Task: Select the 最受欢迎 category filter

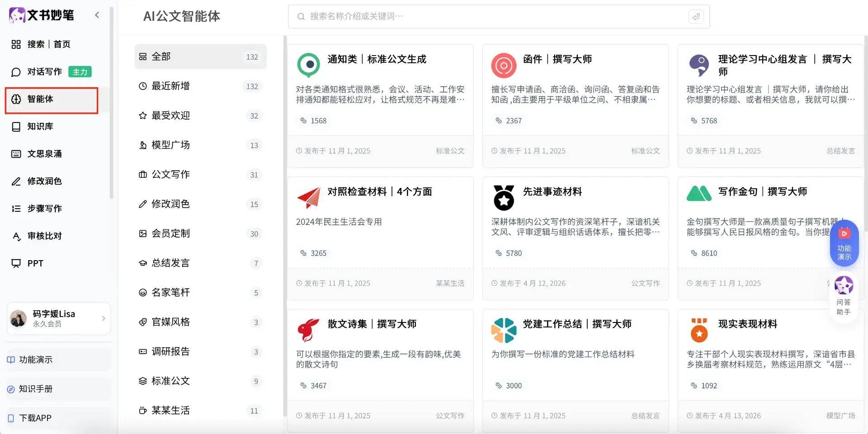Action: click(x=170, y=116)
